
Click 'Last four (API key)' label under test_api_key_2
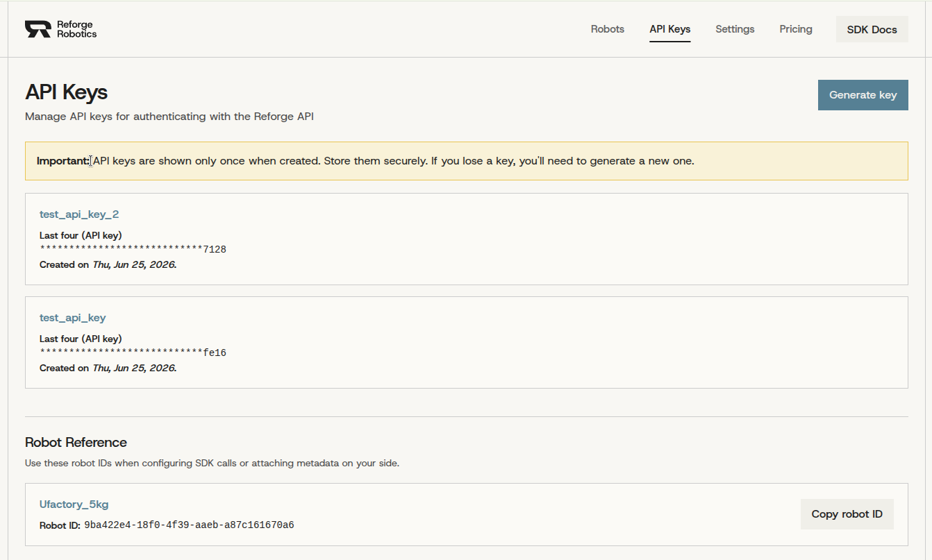click(x=81, y=236)
